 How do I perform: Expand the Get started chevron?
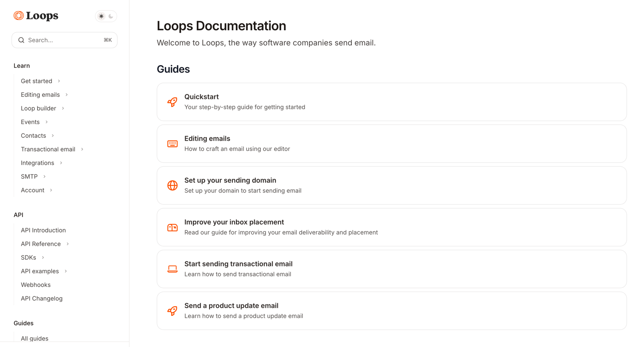[59, 81]
